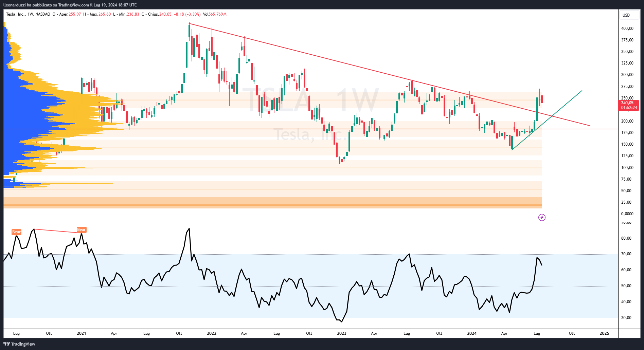Click the 30,00 RSI axis label
The image size is (644, 350).
pyautogui.click(x=626, y=318)
